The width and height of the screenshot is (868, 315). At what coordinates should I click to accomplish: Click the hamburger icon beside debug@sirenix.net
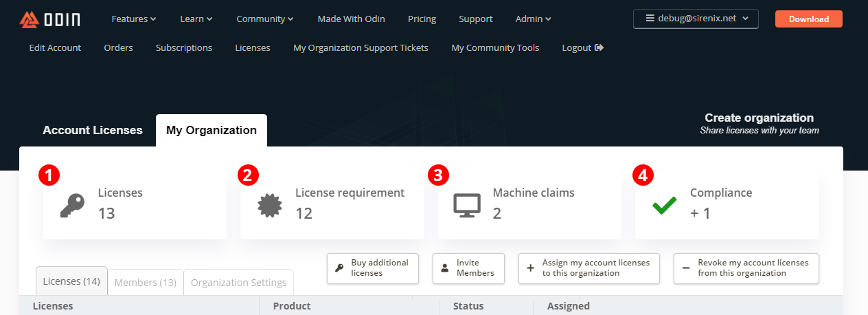(650, 19)
